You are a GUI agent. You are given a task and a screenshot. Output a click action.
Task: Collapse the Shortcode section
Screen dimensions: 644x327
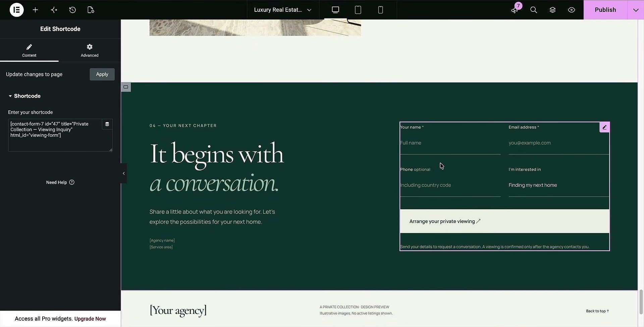click(24, 96)
